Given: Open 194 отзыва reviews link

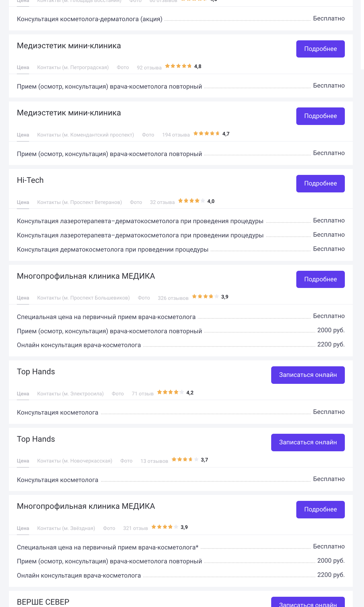Looking at the screenshot, I should 176,135.
